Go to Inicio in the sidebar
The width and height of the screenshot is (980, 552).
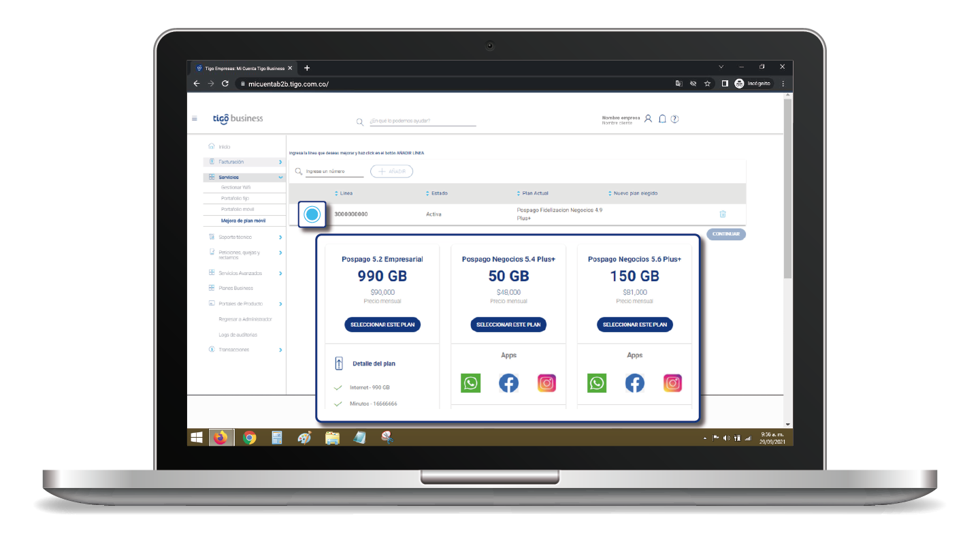[x=219, y=146]
